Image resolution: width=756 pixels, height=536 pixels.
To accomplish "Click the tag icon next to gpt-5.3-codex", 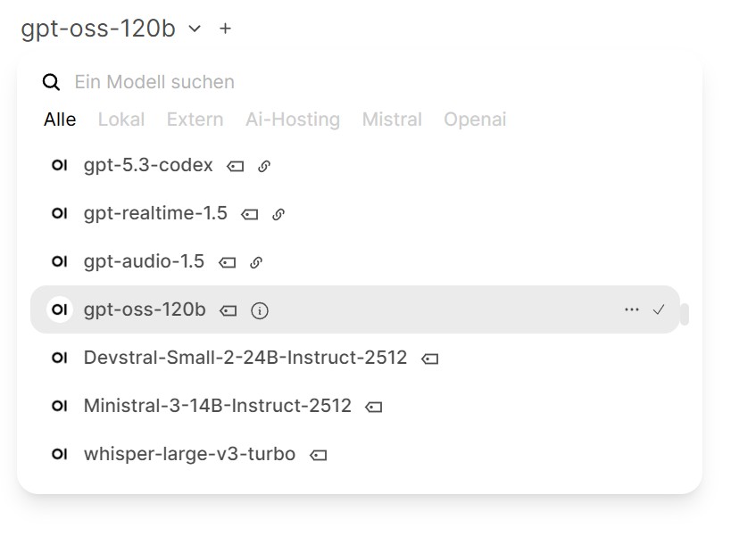I will (235, 166).
